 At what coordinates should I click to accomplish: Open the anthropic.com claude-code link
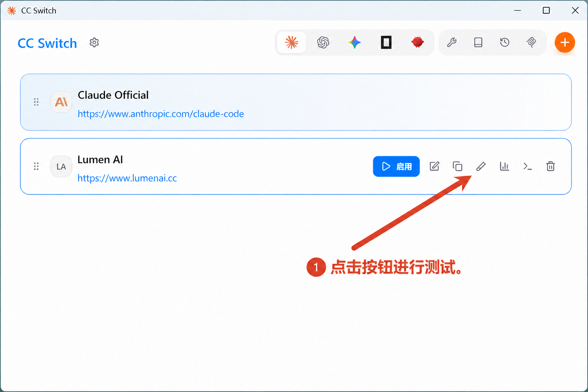(161, 114)
